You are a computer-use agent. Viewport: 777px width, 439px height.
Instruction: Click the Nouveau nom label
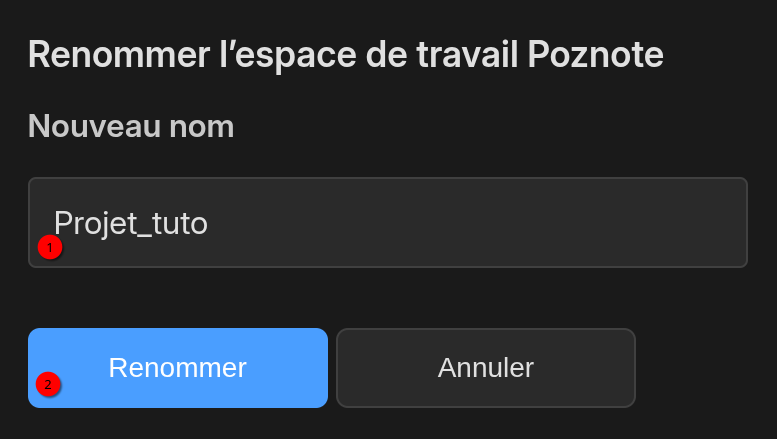click(131, 126)
